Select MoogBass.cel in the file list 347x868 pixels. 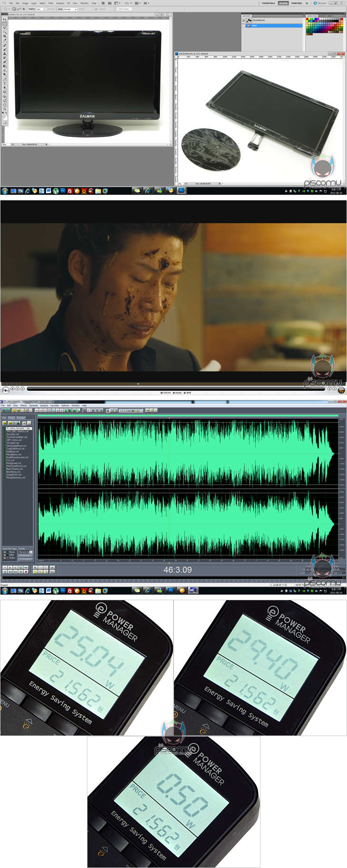[14, 454]
